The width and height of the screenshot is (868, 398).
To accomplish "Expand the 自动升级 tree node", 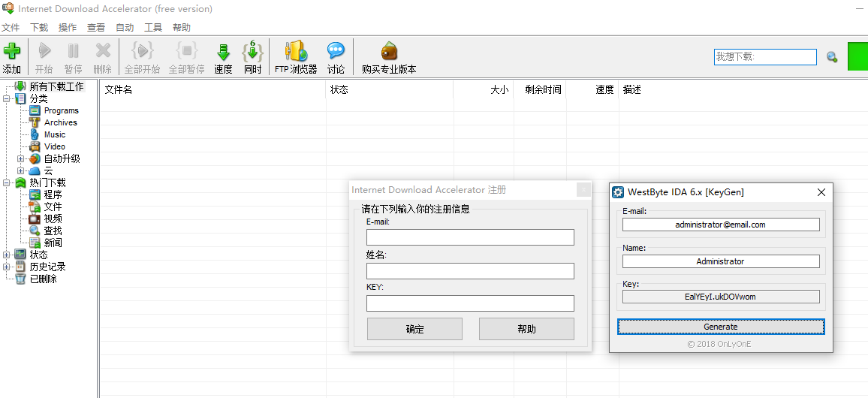I will tap(21, 158).
